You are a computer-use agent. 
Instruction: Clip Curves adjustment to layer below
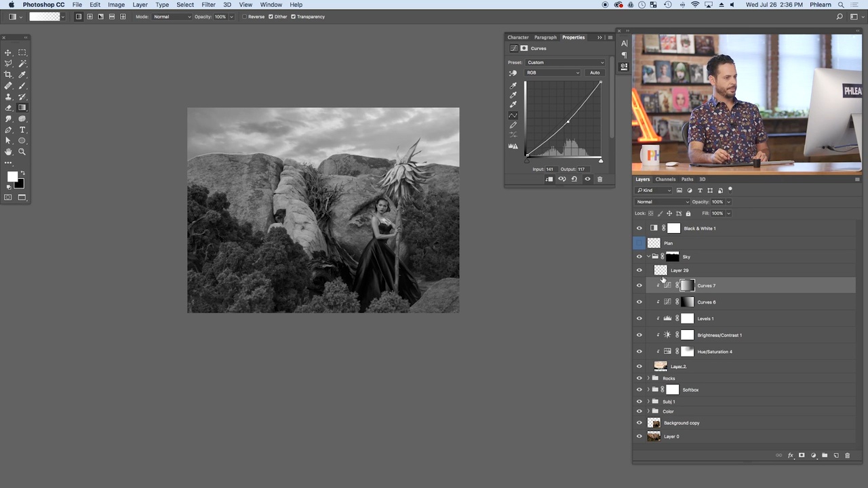click(549, 179)
